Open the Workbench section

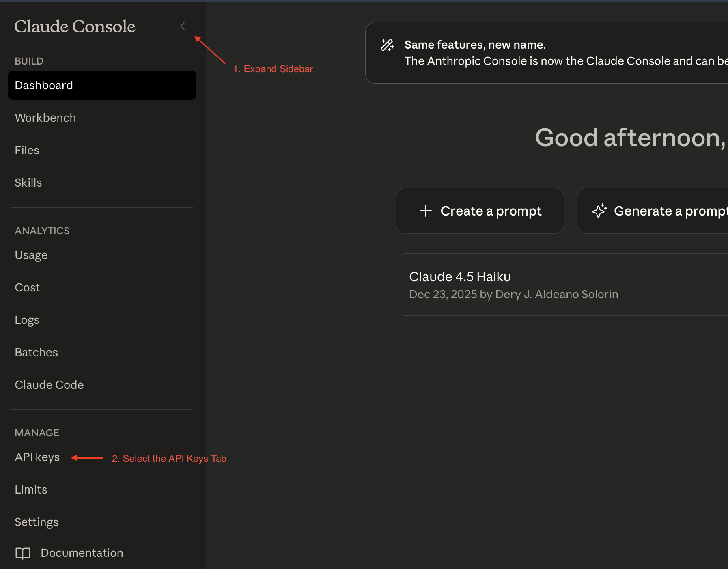click(45, 118)
